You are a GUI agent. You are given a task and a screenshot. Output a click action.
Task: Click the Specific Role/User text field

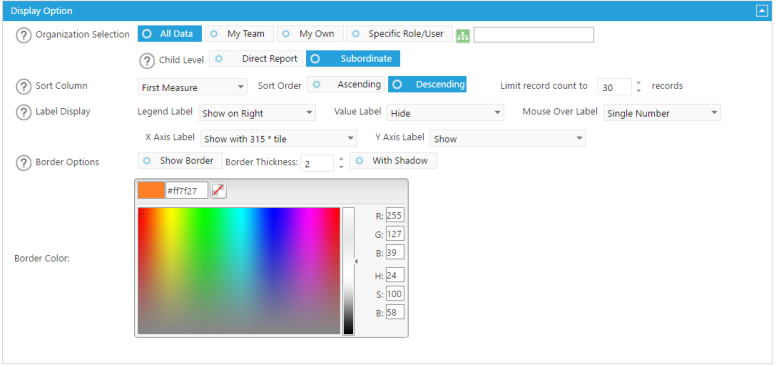534,35
